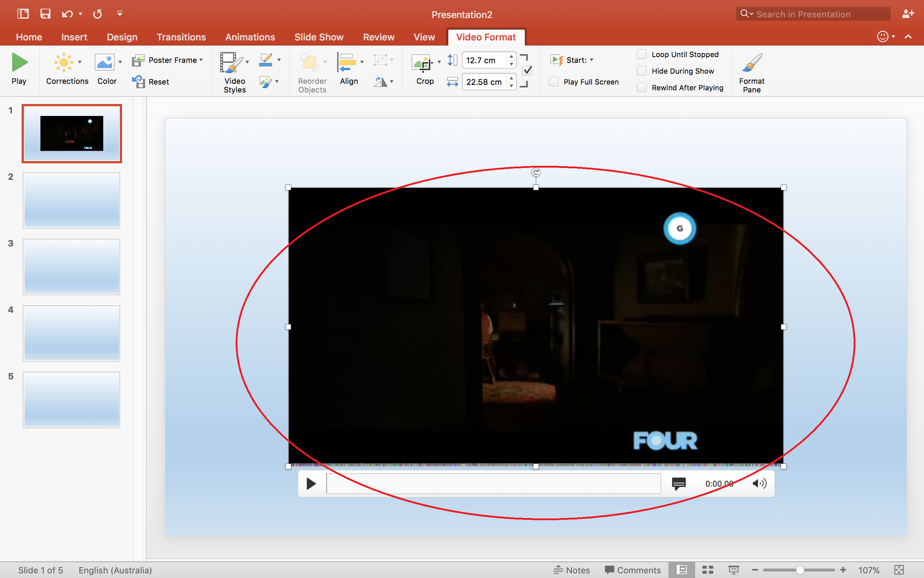Click the Notes button

coord(572,570)
